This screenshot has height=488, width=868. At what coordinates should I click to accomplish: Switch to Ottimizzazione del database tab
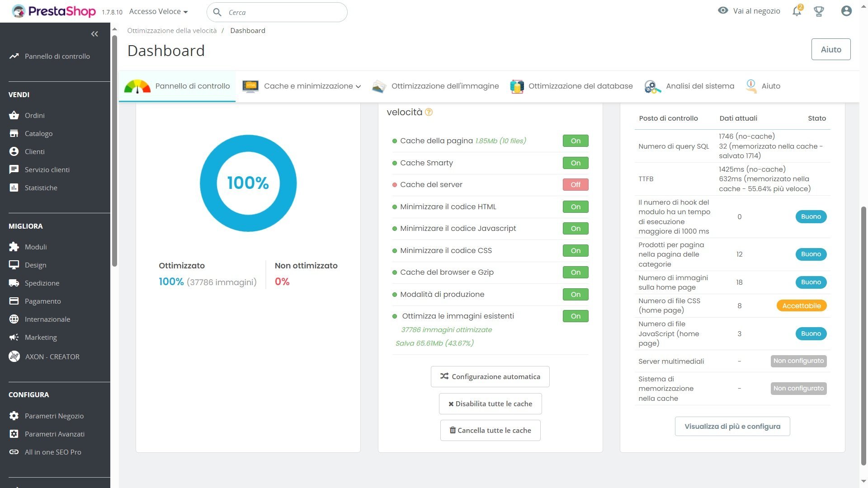coord(572,86)
